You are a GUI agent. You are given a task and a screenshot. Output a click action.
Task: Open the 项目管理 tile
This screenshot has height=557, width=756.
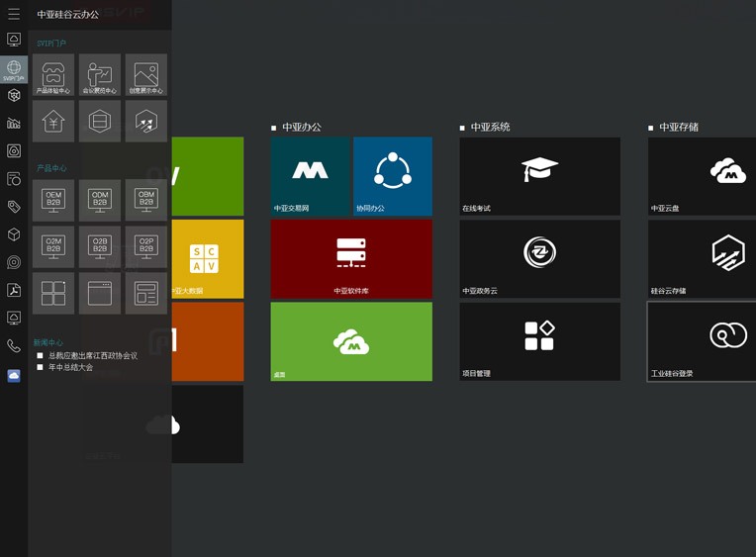539,341
